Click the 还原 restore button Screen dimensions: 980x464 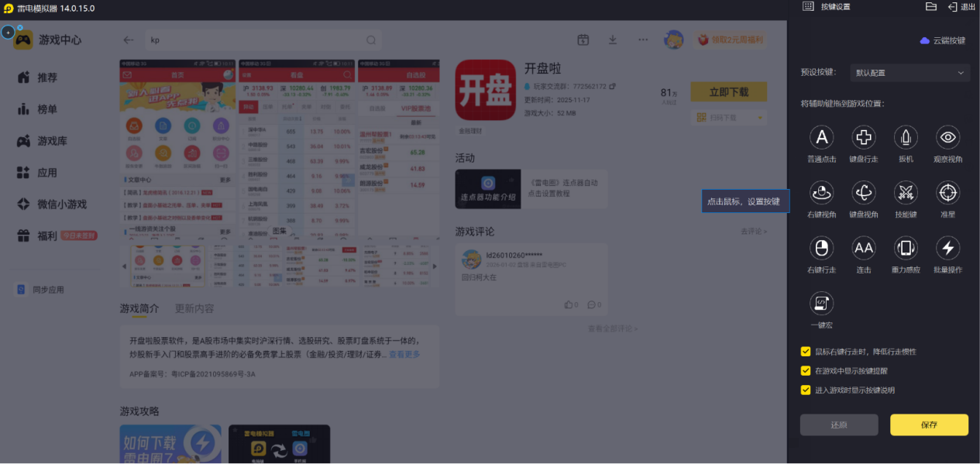pos(839,424)
